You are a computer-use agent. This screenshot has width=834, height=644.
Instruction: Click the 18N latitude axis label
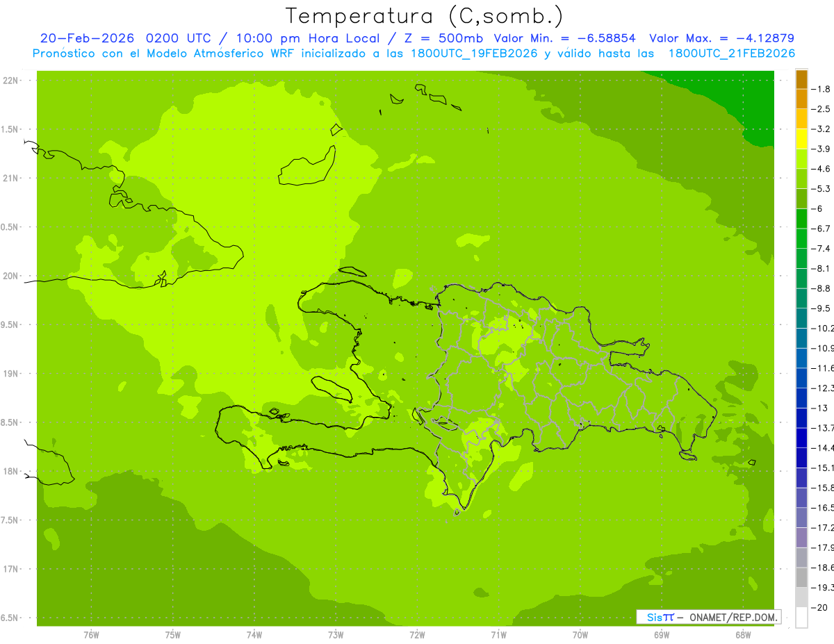click(10, 472)
